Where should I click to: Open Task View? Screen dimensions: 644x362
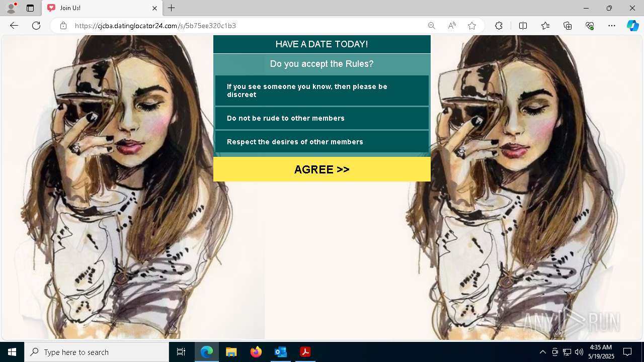coord(181,352)
